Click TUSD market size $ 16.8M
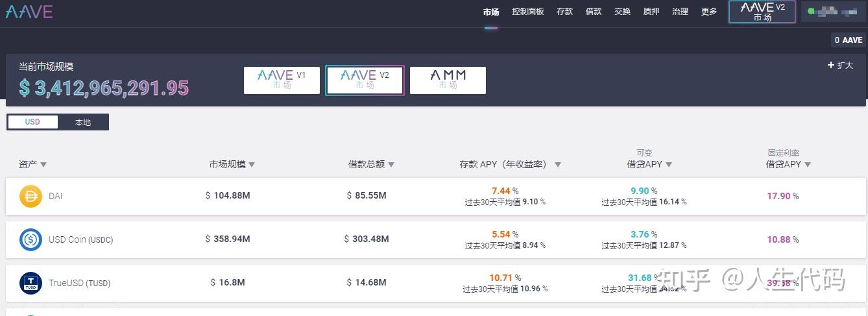 (x=228, y=282)
